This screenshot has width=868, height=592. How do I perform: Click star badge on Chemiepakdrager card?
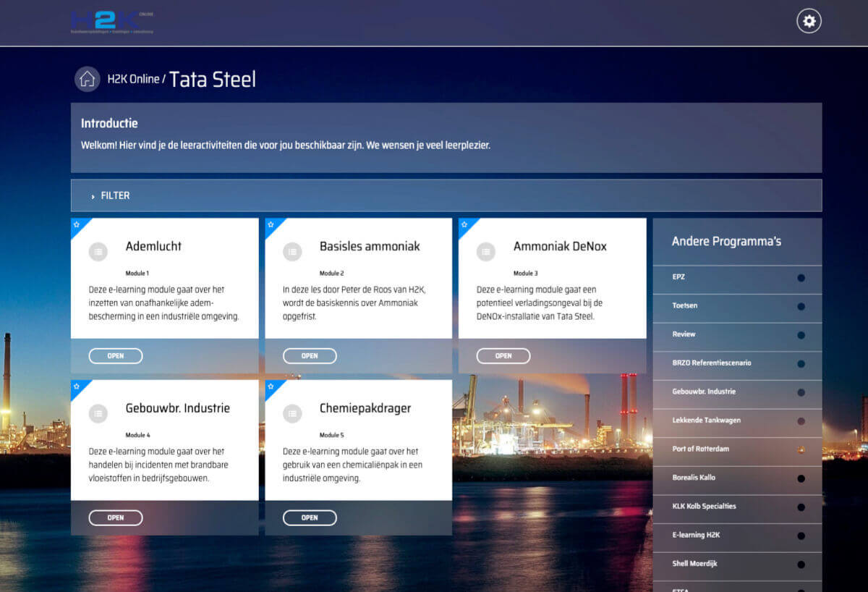pyautogui.click(x=271, y=386)
